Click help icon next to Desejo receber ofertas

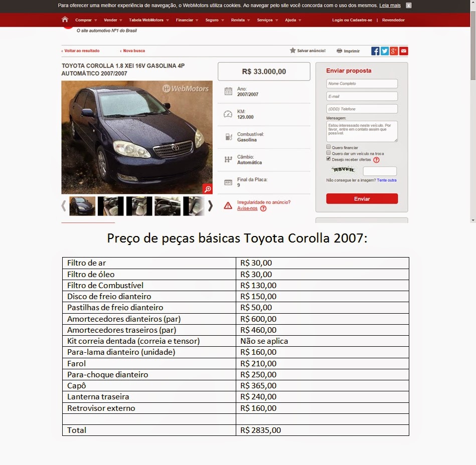pos(376,160)
